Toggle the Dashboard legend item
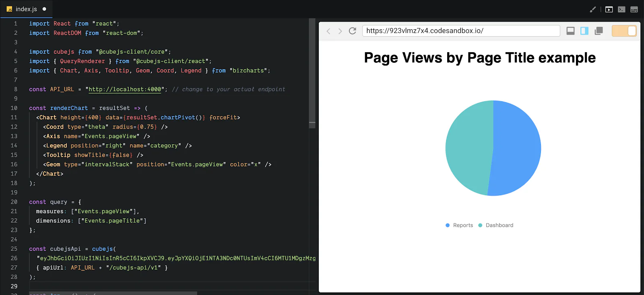This screenshot has height=295, width=644. [496, 225]
